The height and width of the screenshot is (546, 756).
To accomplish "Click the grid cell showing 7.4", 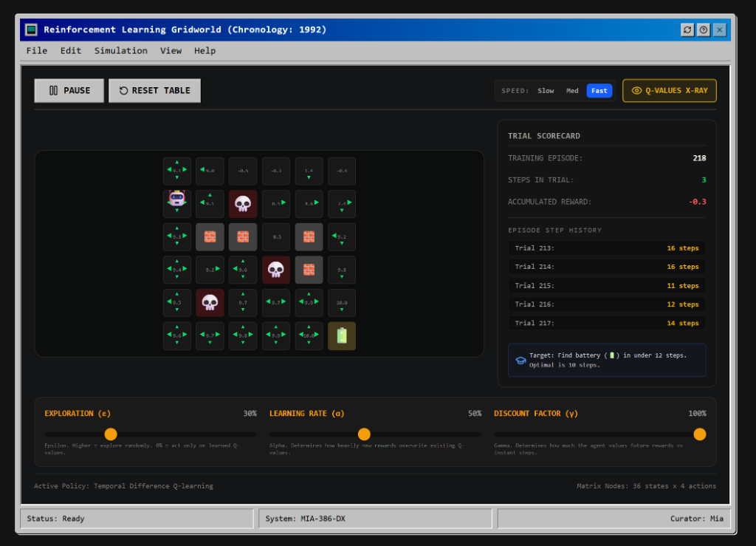I will (342, 204).
